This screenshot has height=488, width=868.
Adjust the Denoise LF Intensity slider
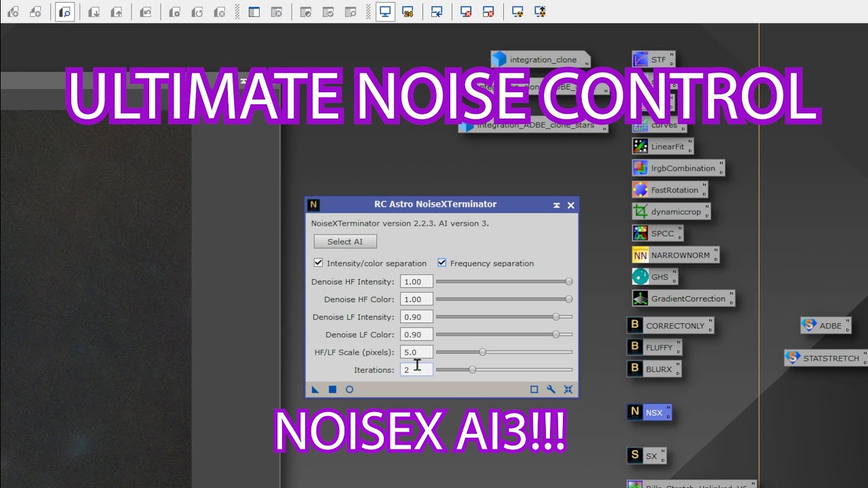pyautogui.click(x=504, y=317)
